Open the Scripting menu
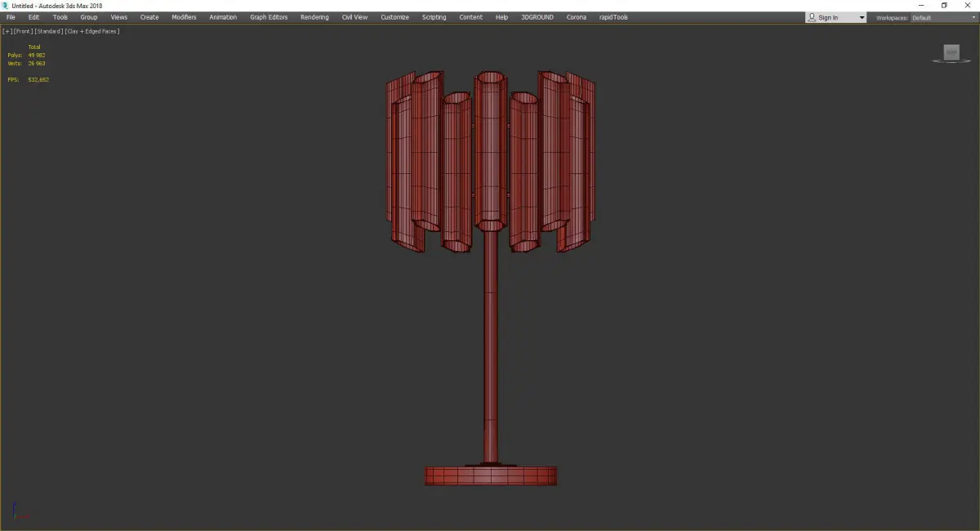 434,17
